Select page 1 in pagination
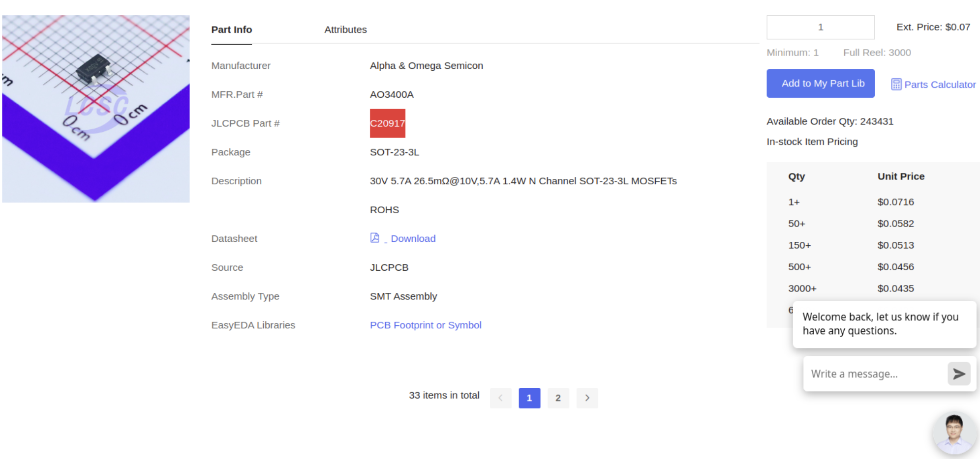Image resolution: width=980 pixels, height=459 pixels. 529,398
